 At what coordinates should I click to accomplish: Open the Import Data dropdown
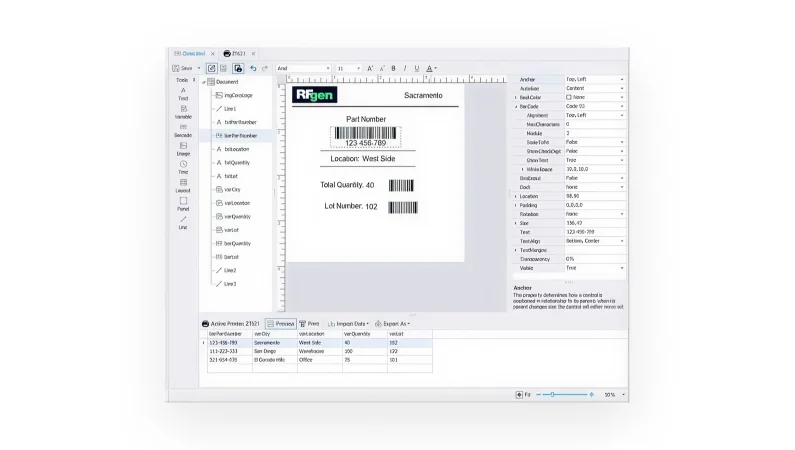pos(350,324)
